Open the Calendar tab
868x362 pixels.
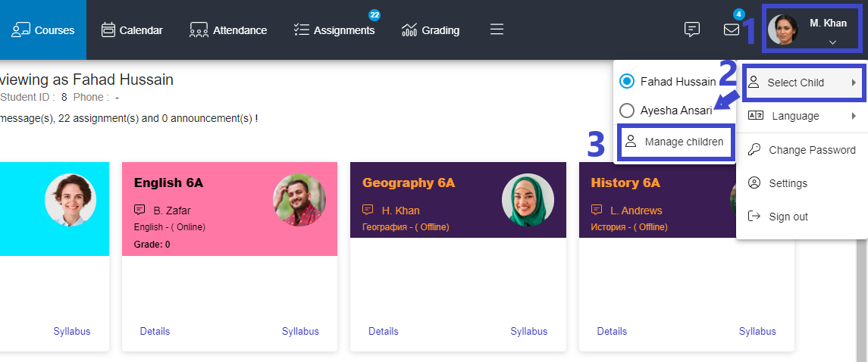click(x=132, y=30)
